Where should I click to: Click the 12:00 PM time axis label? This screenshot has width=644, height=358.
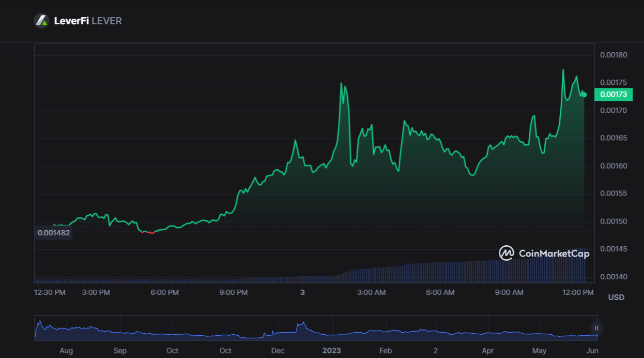[578, 292]
